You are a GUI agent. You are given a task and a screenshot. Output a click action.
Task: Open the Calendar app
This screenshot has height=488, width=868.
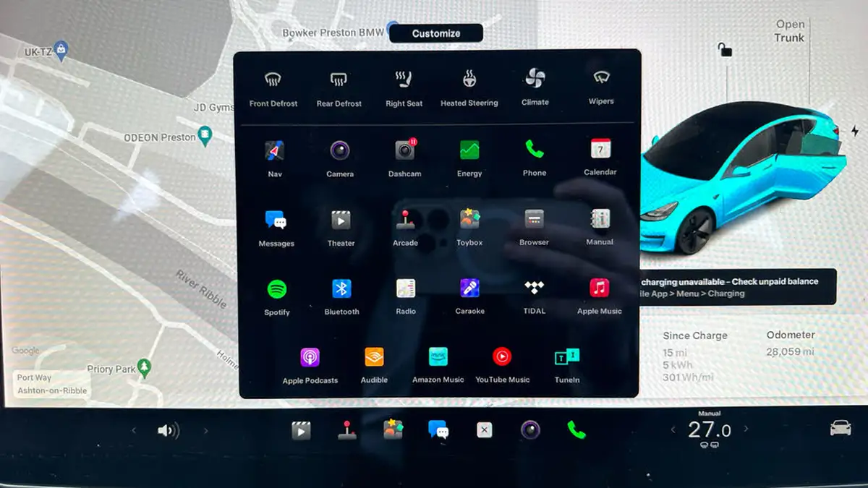click(600, 157)
